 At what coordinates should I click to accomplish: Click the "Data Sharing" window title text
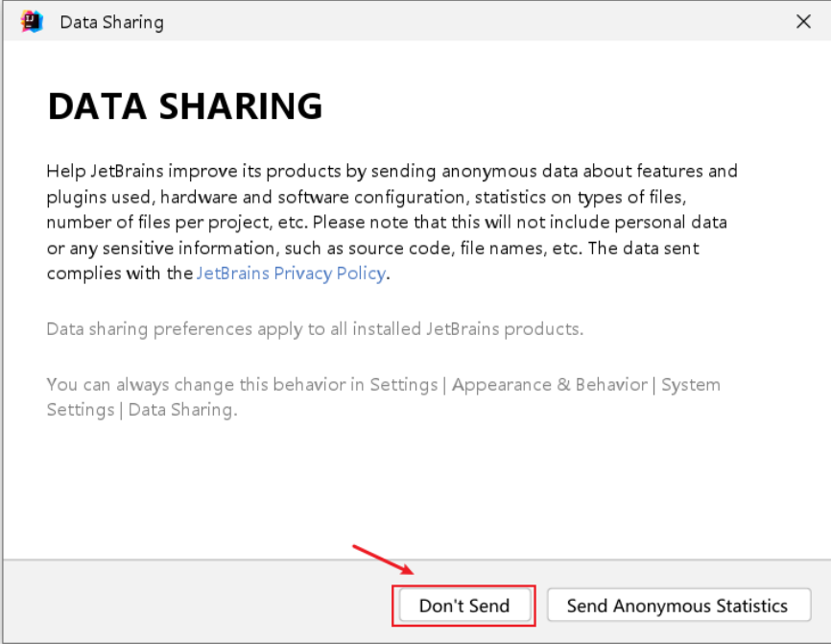coord(112,22)
